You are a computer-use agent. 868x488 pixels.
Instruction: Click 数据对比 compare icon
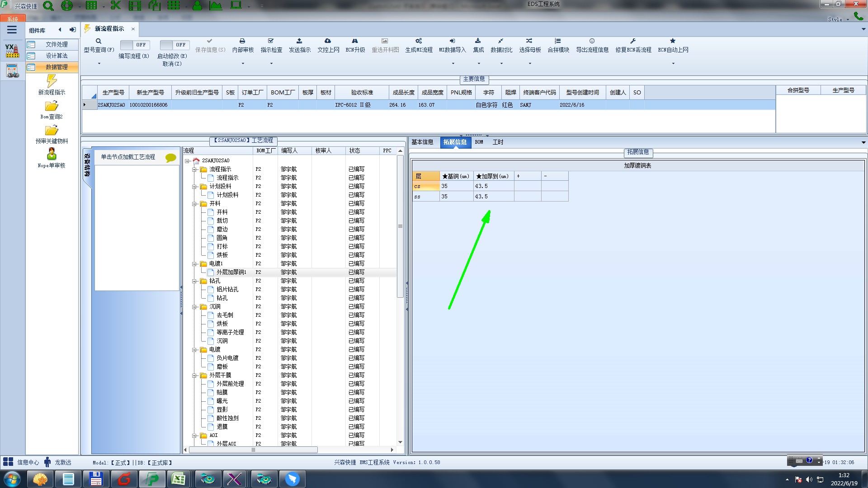pos(501,41)
